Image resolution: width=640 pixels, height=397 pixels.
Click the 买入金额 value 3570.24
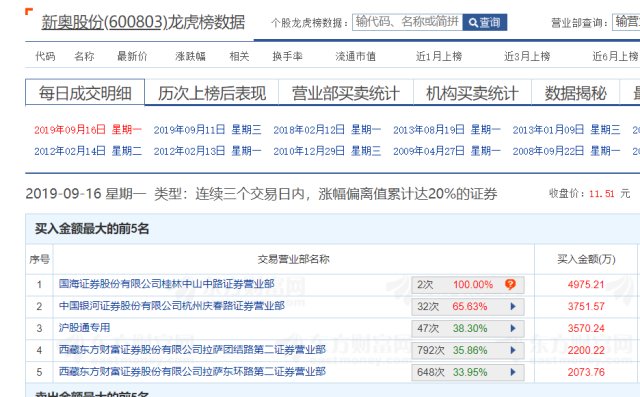pyautogui.click(x=586, y=328)
